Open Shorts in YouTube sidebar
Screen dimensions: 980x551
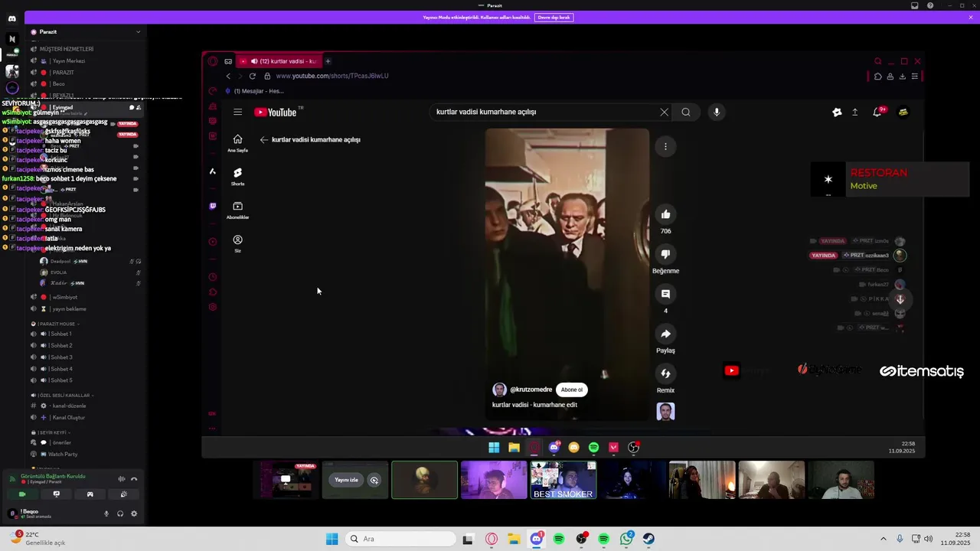[237, 177]
